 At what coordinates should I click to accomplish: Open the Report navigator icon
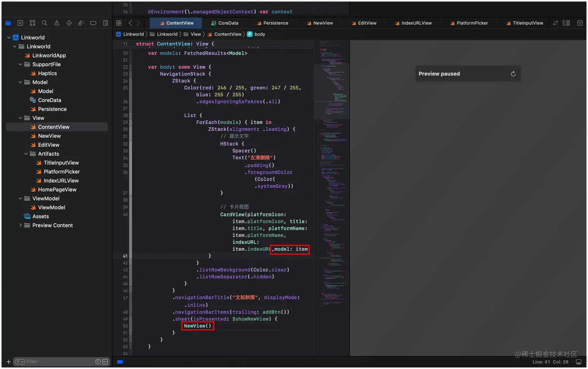click(x=105, y=23)
